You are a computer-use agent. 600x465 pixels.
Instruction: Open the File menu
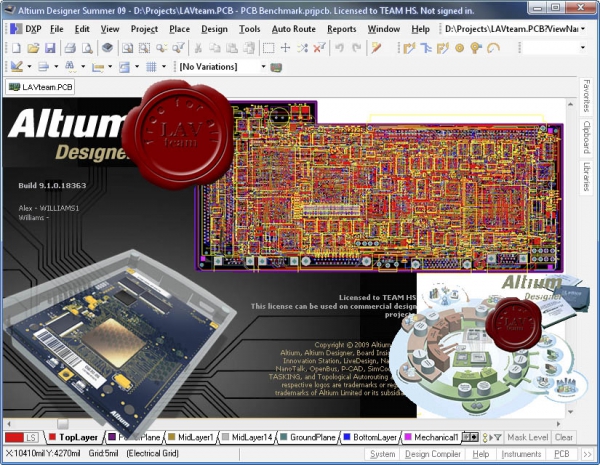pyautogui.click(x=57, y=29)
